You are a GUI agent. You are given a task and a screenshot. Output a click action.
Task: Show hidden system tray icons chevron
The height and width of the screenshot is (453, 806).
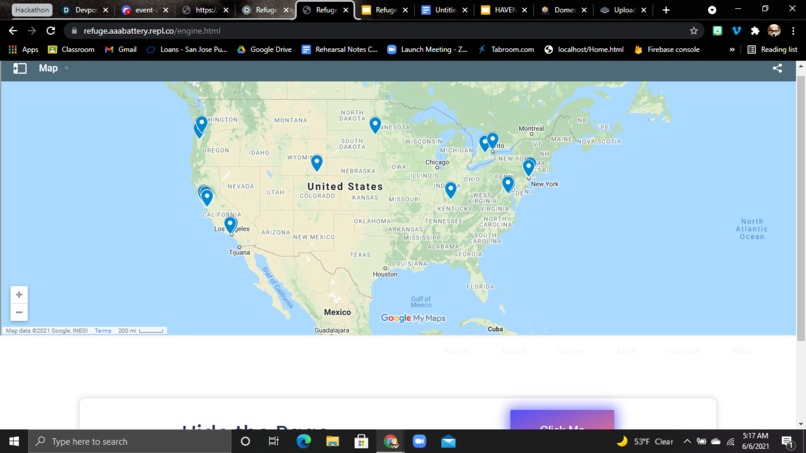click(687, 441)
